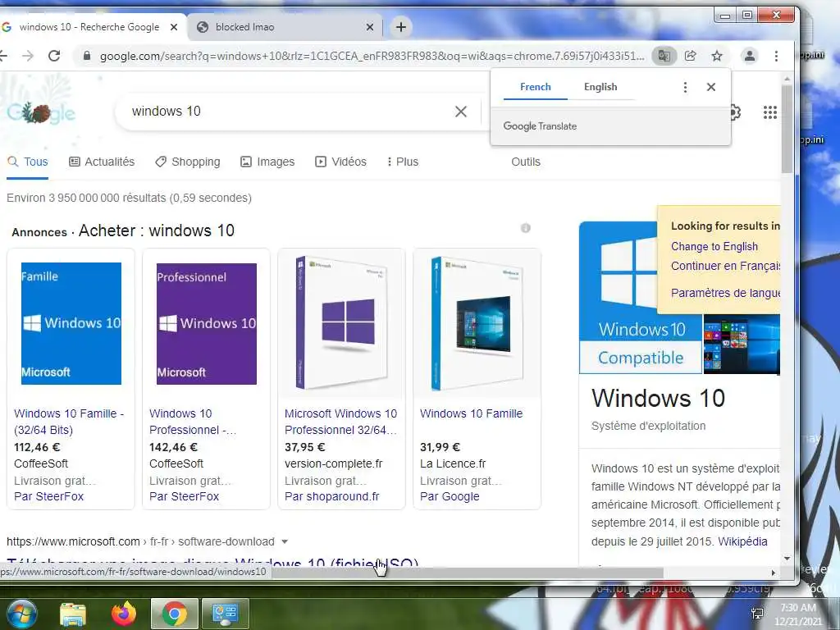Viewport: 840px width, 630px height.
Task: Click 'Par Google' link
Action: pyautogui.click(x=450, y=496)
